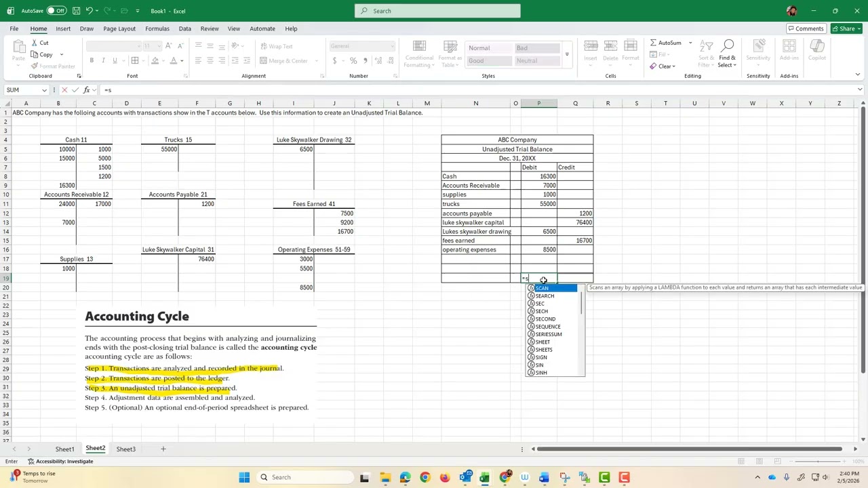Toggle Wrap Text option

tap(276, 46)
